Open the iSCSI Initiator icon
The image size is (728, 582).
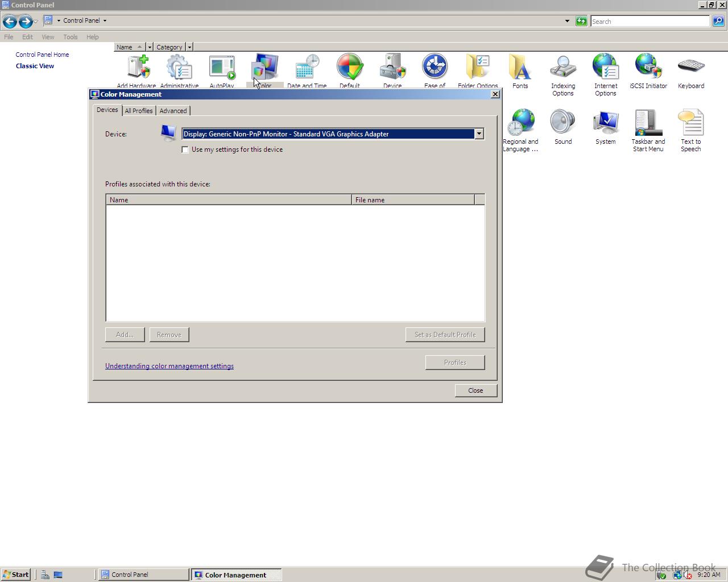(648, 72)
